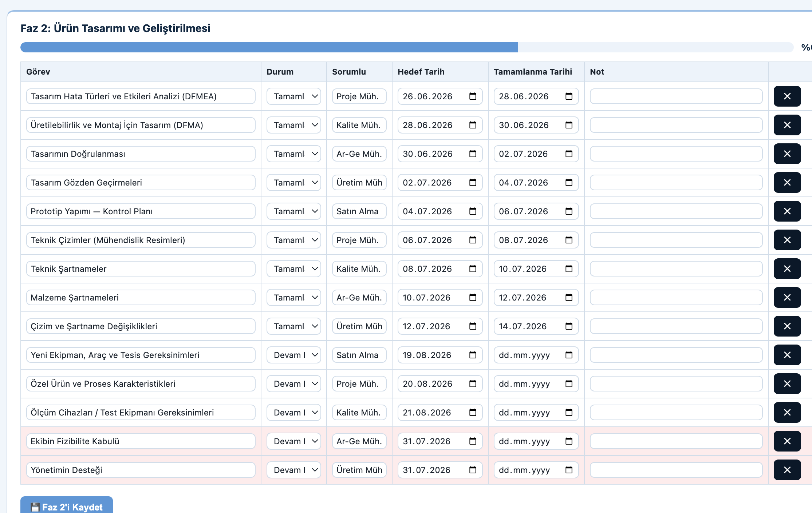The height and width of the screenshot is (513, 812).
Task: Click the note field for Yönetimin Desteği
Action: (676, 470)
